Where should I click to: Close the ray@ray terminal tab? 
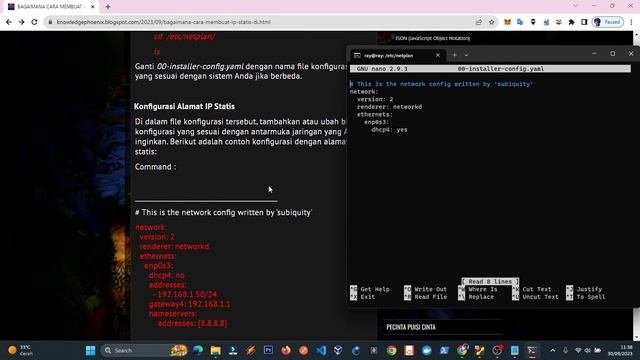tap(438, 55)
